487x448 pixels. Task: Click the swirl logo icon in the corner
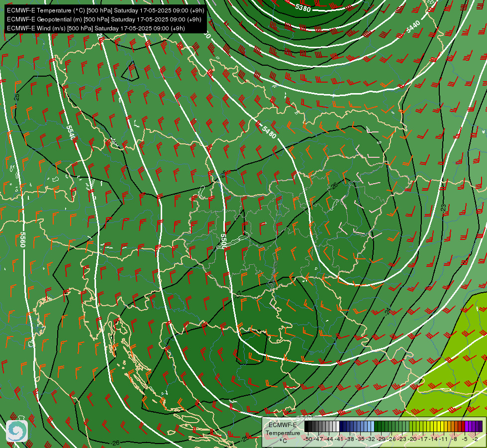[x=17, y=431]
